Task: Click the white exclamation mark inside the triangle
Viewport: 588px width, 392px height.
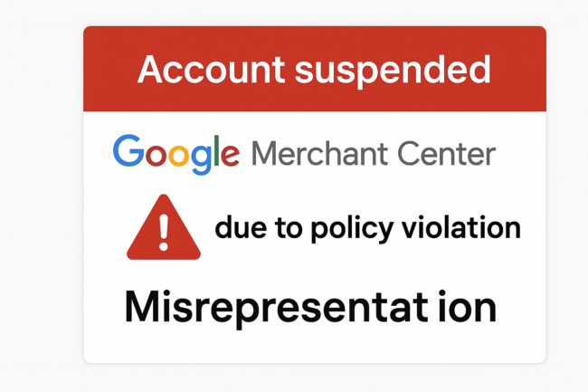Action: coord(163,232)
